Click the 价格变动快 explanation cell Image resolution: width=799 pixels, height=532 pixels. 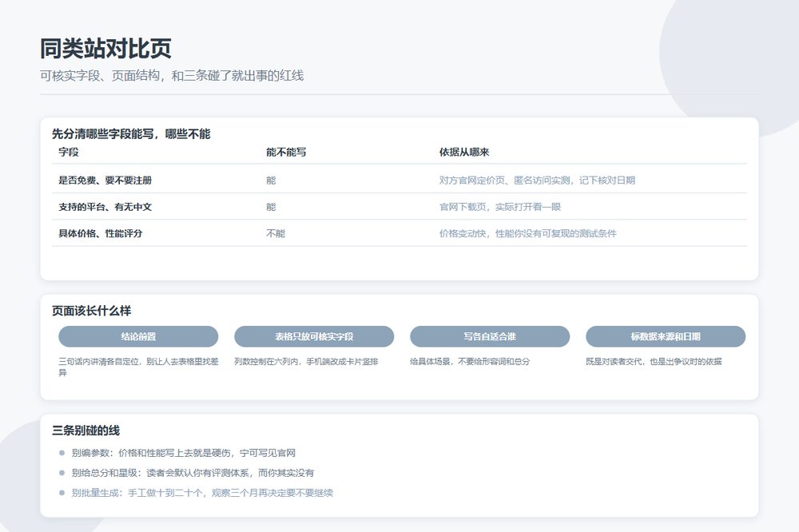[x=528, y=233]
